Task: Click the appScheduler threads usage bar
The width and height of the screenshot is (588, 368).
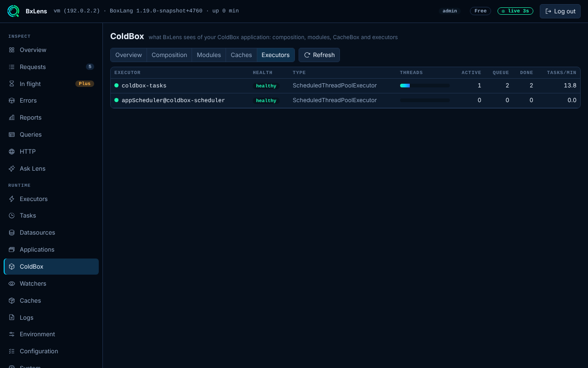Action: [x=425, y=100]
